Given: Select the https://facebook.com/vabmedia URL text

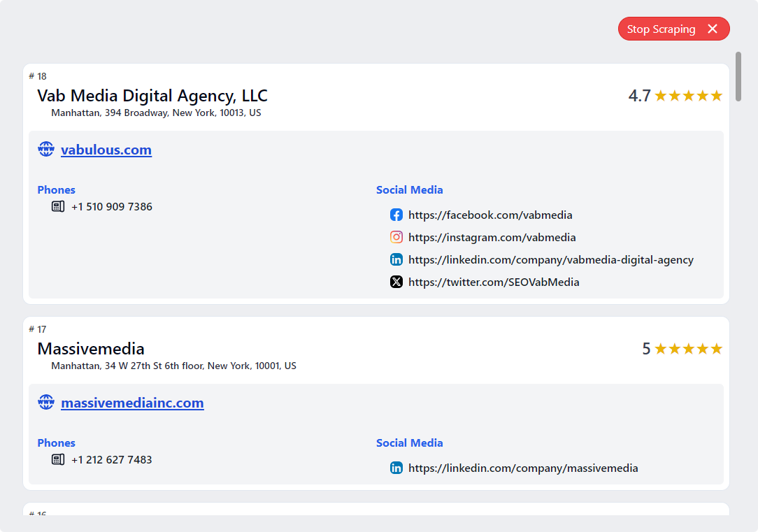Looking at the screenshot, I should click(490, 215).
